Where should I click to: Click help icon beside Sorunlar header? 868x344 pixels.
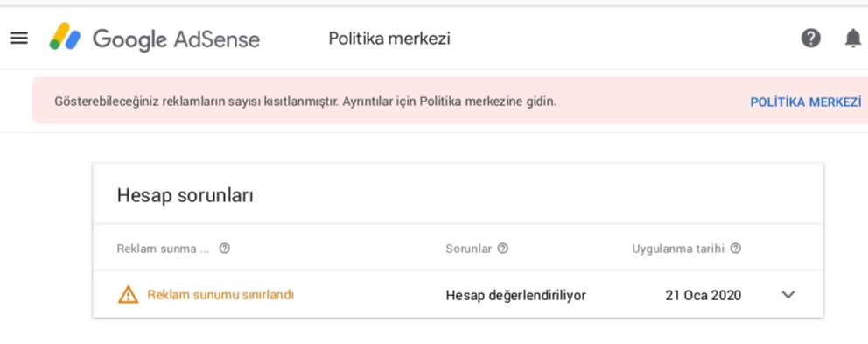click(x=502, y=249)
